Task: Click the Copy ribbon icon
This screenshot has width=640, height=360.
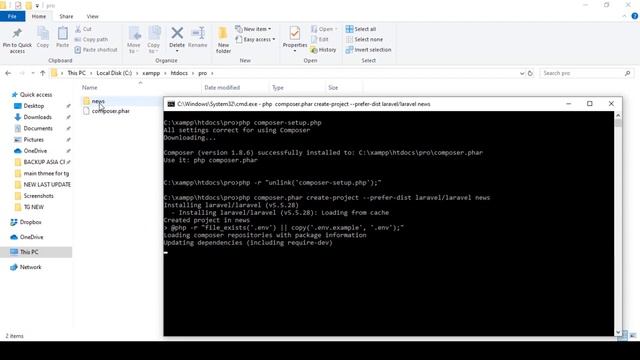Action: (43, 33)
